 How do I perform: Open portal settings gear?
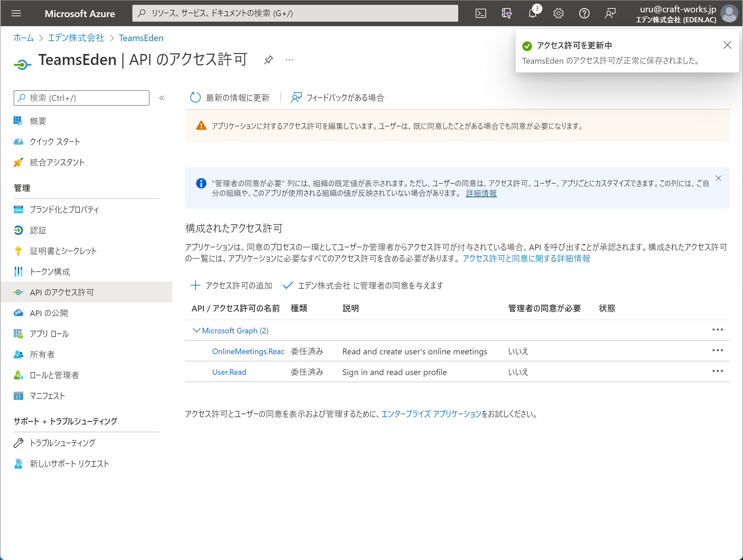558,14
